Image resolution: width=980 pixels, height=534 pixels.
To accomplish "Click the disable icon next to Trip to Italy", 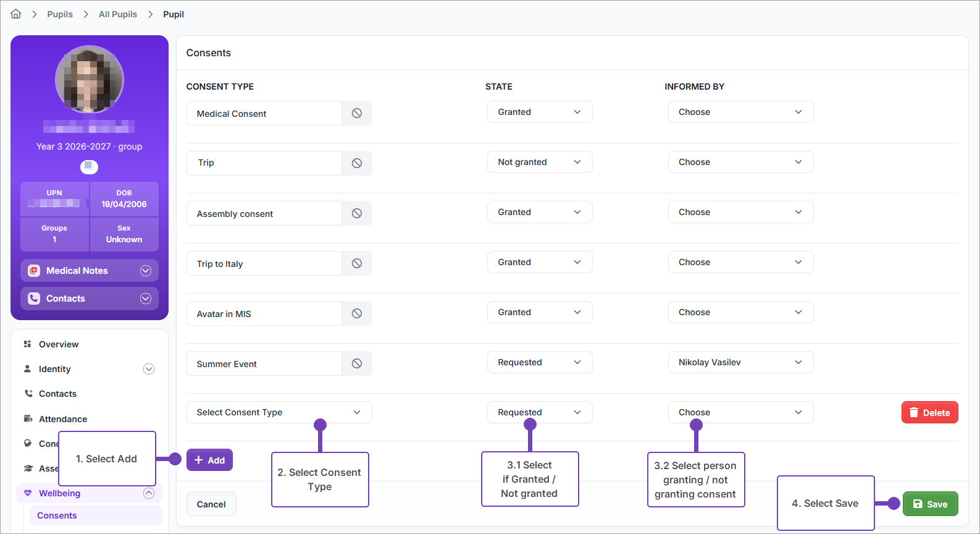I will click(357, 263).
